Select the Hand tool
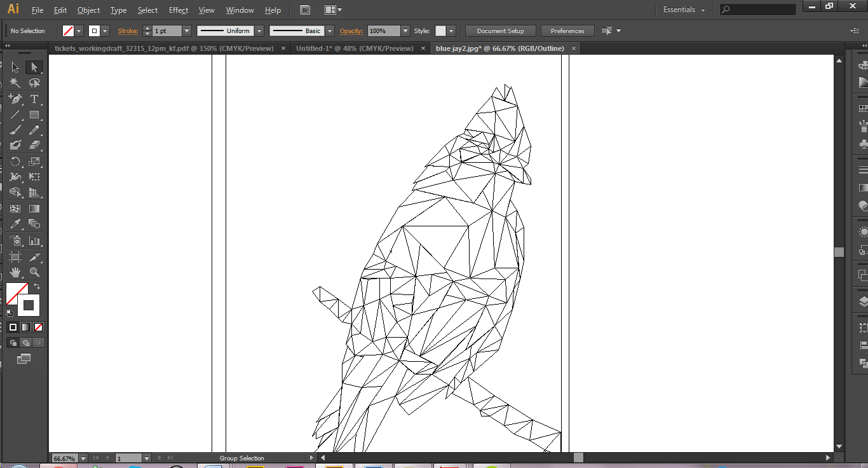Screen dimensions: 868x468 click(15, 272)
